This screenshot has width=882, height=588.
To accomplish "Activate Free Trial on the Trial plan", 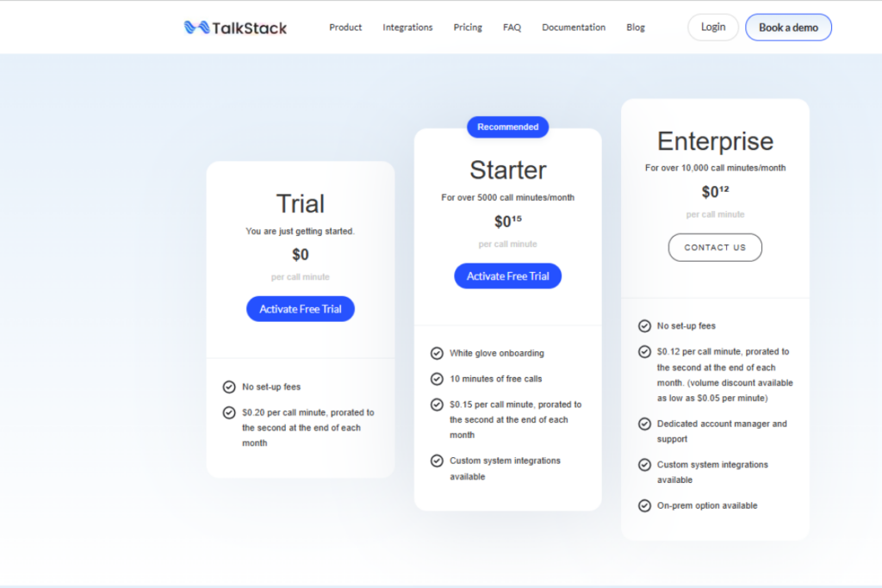I will [x=301, y=308].
